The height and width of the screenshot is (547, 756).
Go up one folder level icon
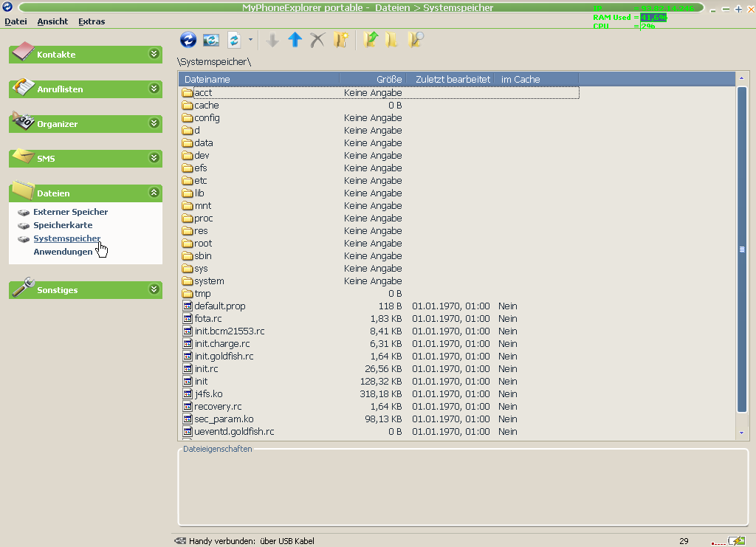coord(371,40)
